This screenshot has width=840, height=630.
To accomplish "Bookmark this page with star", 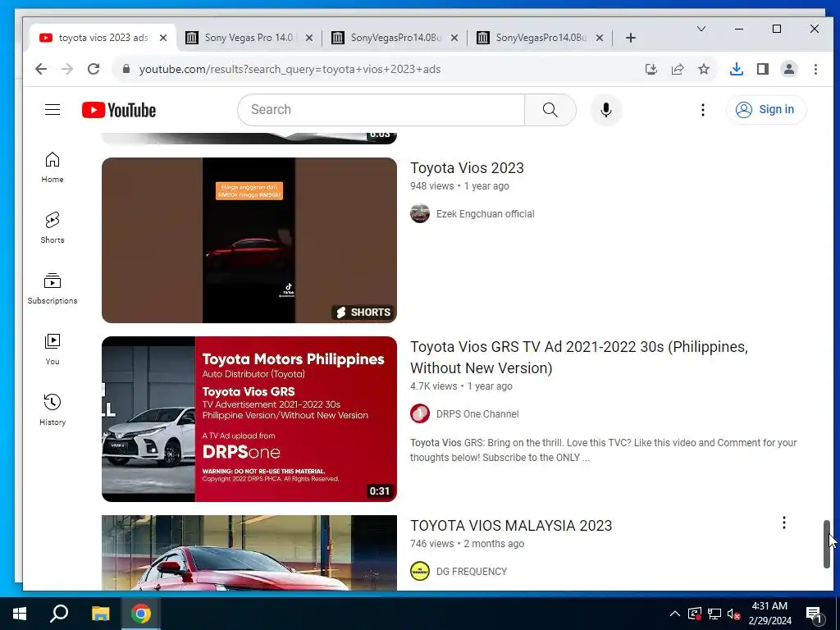I will point(703,69).
